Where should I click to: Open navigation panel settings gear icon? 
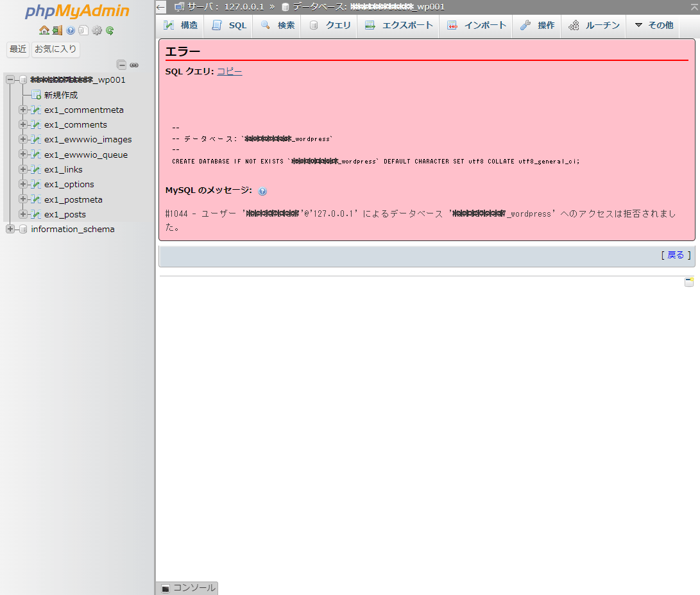[97, 30]
